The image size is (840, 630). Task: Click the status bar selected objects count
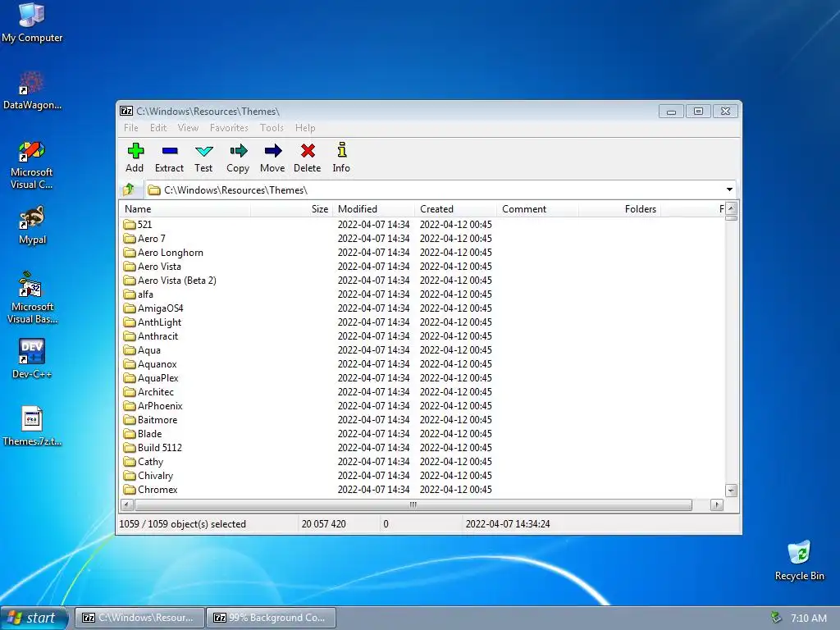coord(182,524)
